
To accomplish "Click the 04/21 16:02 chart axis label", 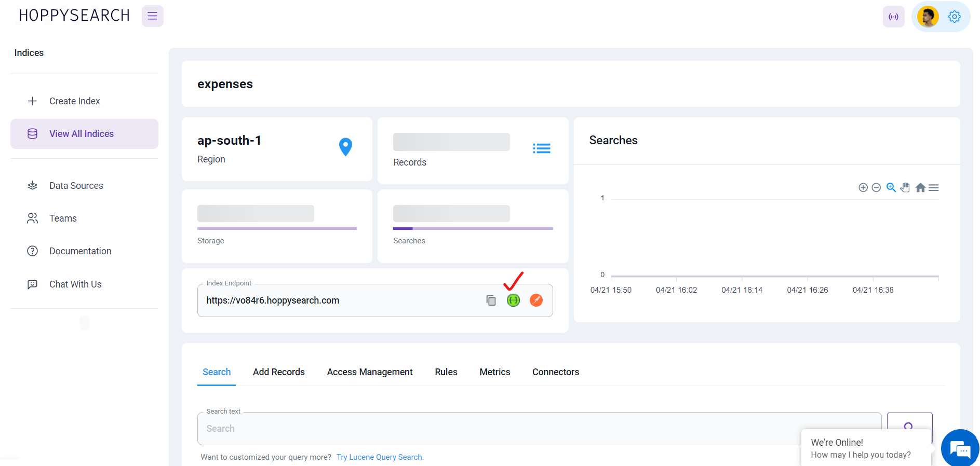I will [676, 290].
